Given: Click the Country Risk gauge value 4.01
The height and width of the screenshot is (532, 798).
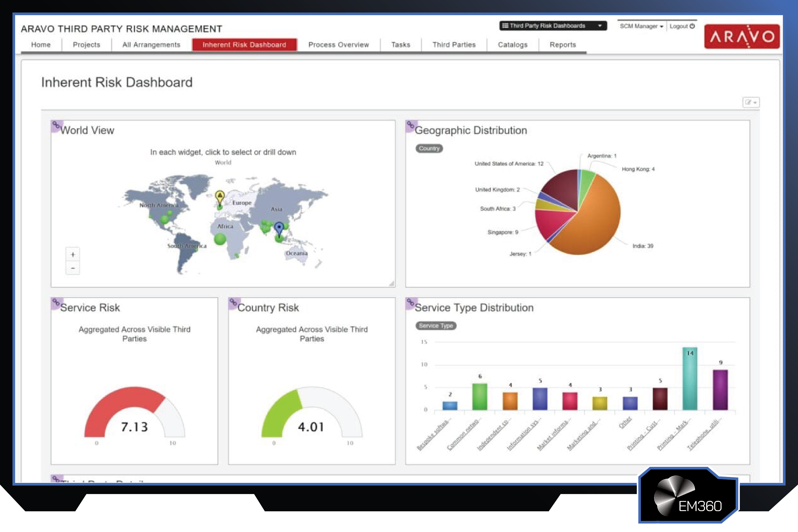Looking at the screenshot, I should pyautogui.click(x=311, y=427).
